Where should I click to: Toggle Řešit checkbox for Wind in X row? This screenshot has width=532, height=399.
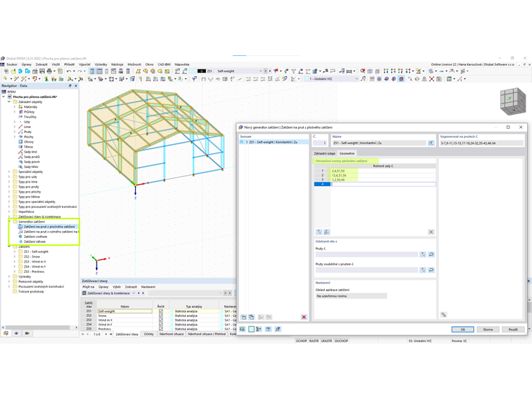pyautogui.click(x=161, y=320)
